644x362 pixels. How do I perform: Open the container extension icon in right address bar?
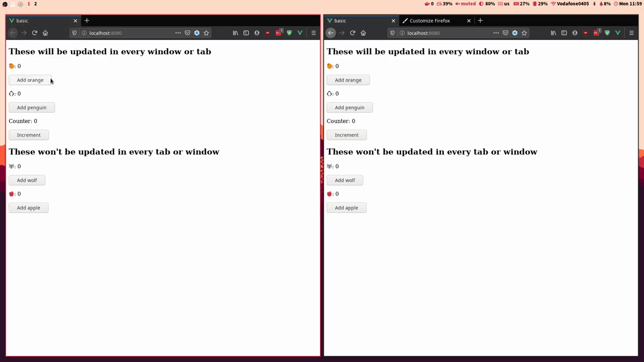click(x=515, y=33)
